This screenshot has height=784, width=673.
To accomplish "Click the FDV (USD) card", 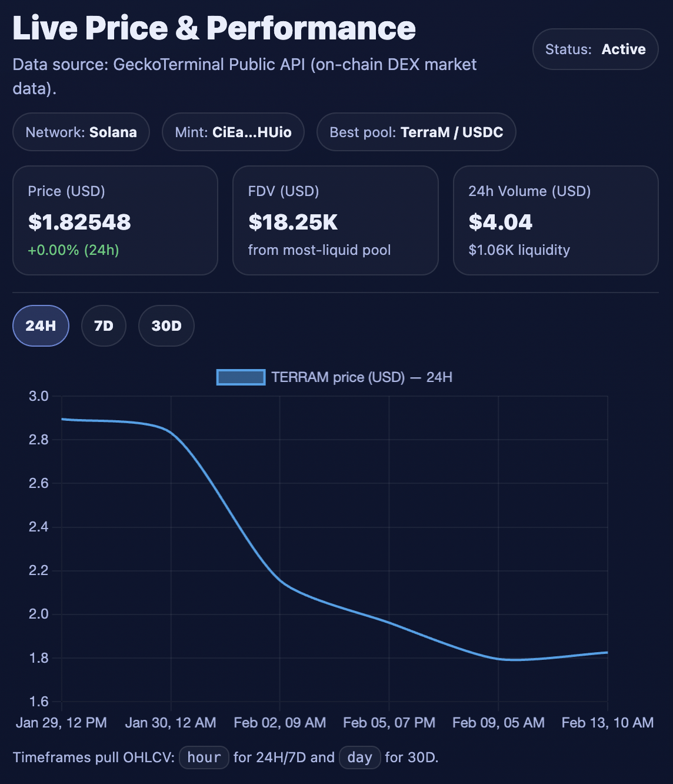I will coord(335,220).
